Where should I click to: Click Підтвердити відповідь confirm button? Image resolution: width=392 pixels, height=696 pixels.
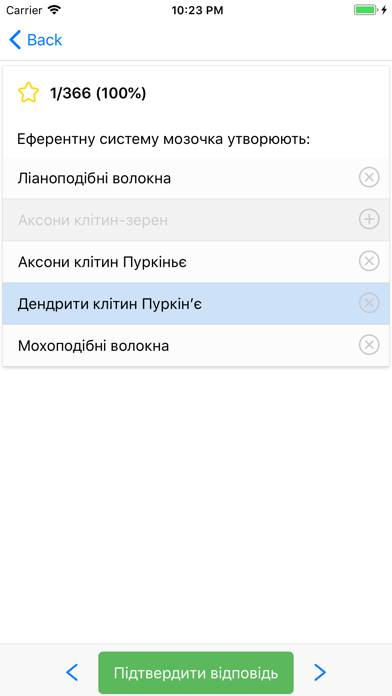pos(196,672)
